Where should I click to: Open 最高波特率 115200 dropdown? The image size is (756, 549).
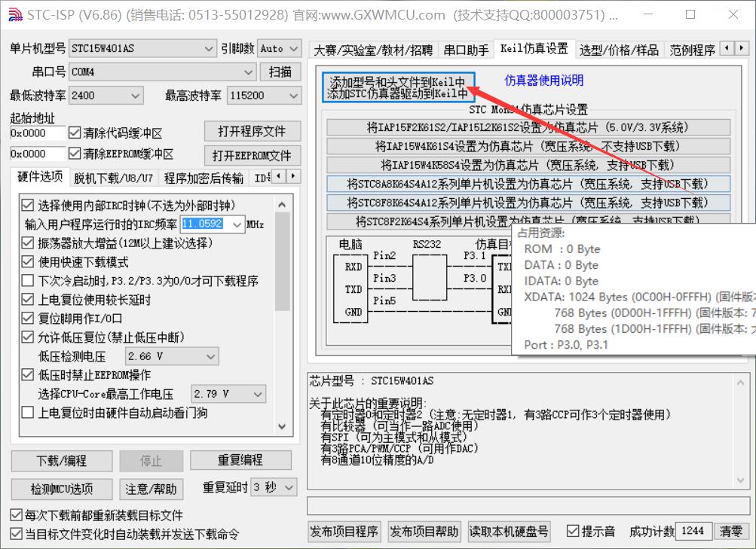[265, 96]
